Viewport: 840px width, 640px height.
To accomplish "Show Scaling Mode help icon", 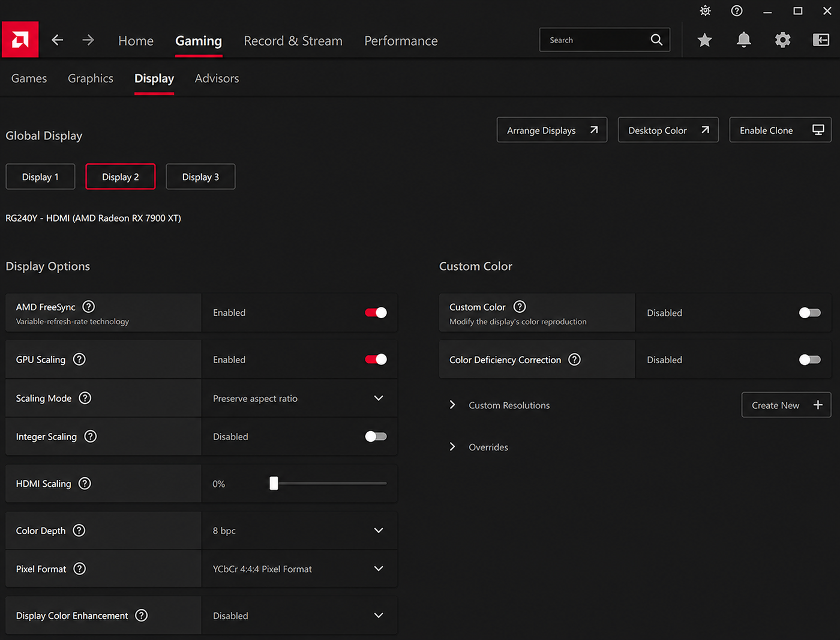I will (85, 398).
